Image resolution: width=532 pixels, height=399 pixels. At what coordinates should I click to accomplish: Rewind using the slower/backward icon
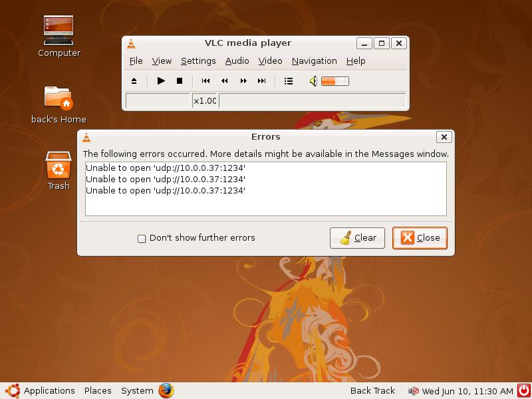(x=225, y=81)
